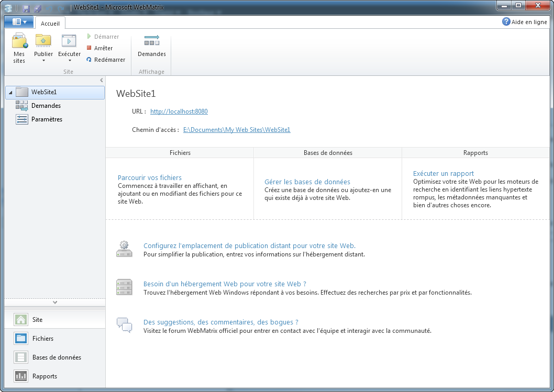Click Parcourir vos fichiers link

coord(150,178)
